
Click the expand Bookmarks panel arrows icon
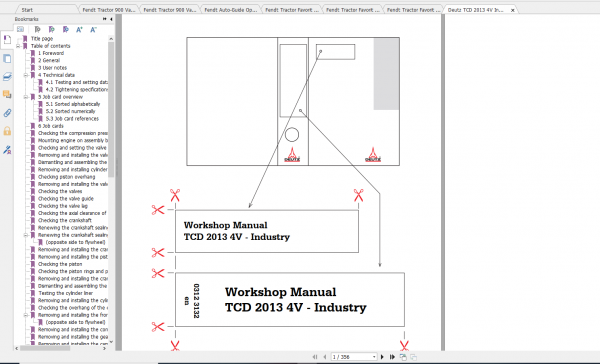[x=104, y=19]
